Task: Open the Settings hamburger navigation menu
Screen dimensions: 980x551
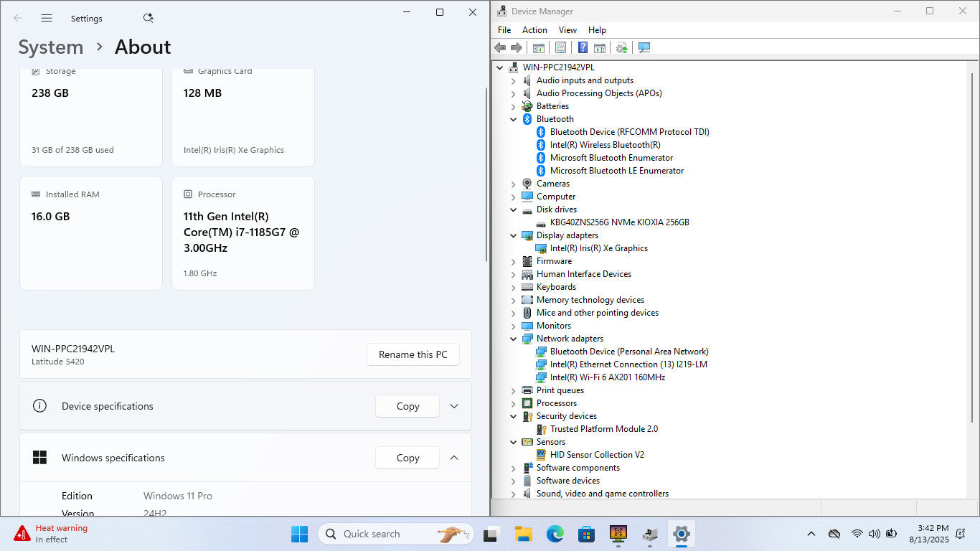Action: point(47,18)
